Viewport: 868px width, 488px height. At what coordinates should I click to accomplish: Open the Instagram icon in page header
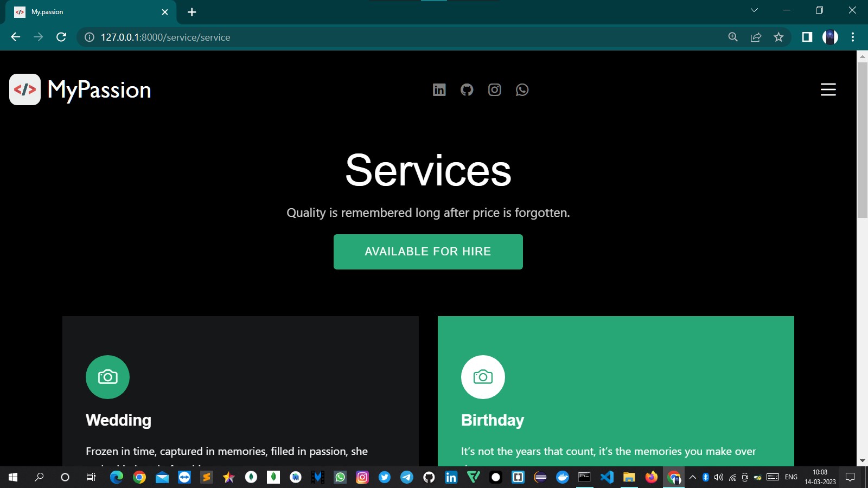494,90
